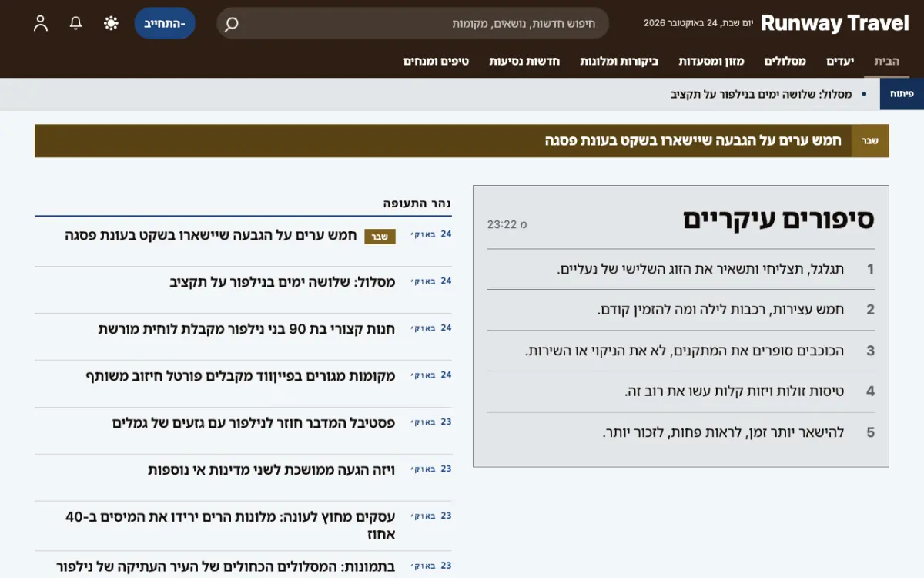Click date 23 באוק׳ beside ויזה הגעה story
The width and height of the screenshot is (924, 578).
(431, 469)
